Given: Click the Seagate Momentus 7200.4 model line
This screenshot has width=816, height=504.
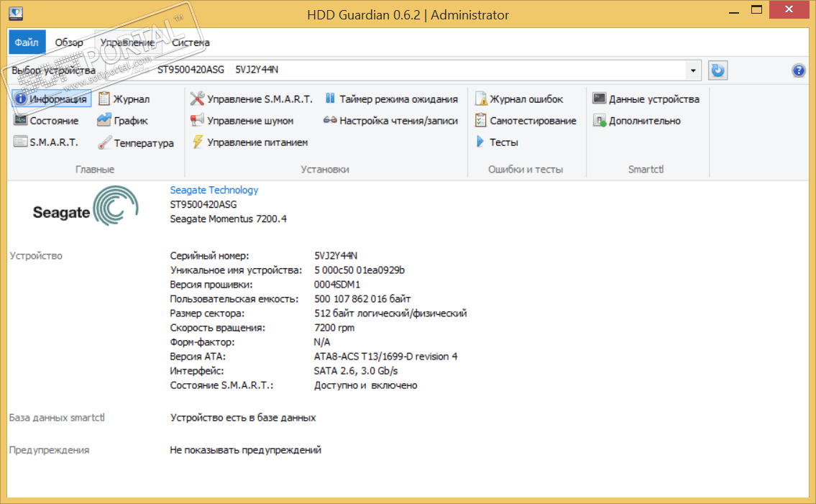Looking at the screenshot, I should (x=228, y=219).
